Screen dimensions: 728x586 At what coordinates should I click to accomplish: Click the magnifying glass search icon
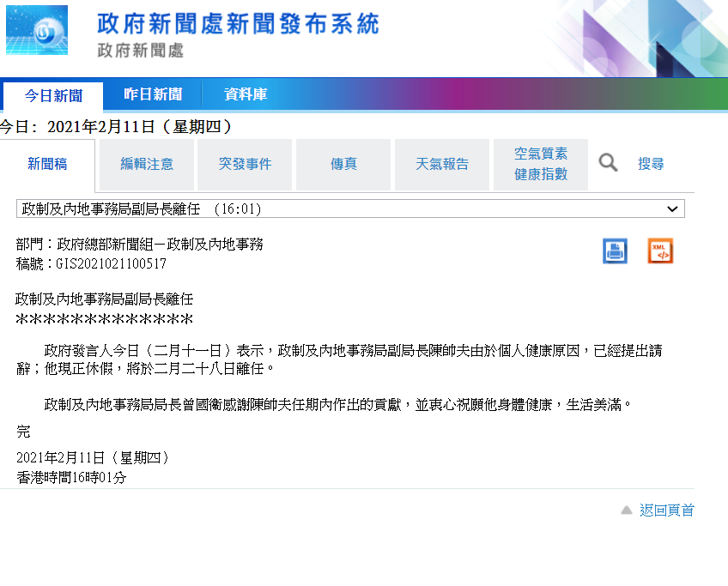click(608, 163)
